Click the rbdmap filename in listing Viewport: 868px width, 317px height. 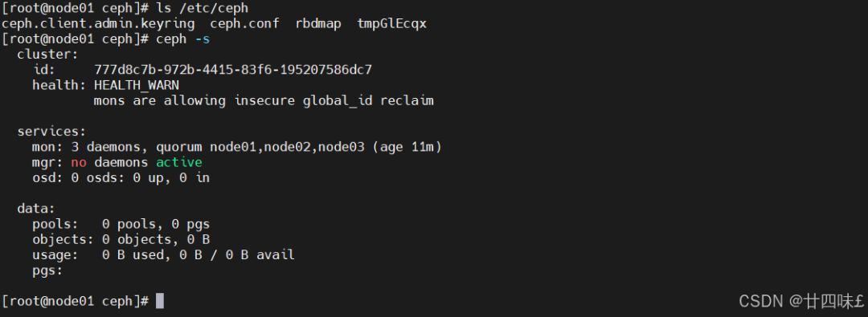(318, 24)
